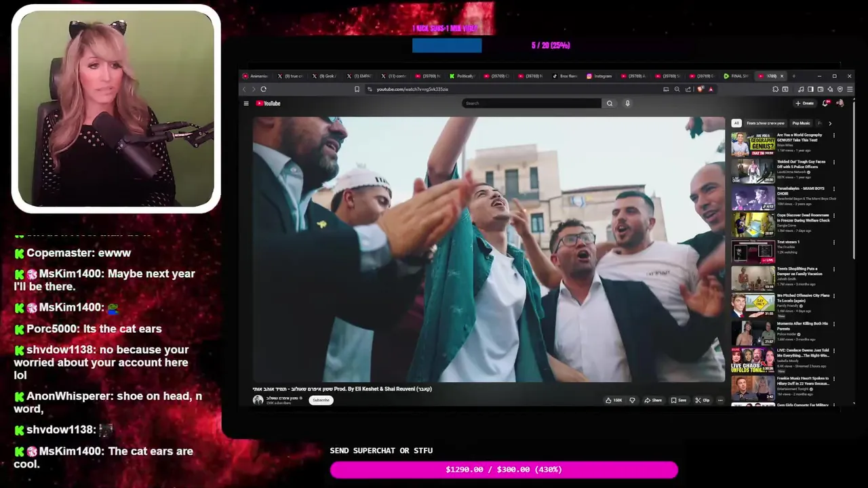This screenshot has height=488, width=868.
Task: Switch to the FINAL browser tab
Action: click(736, 76)
